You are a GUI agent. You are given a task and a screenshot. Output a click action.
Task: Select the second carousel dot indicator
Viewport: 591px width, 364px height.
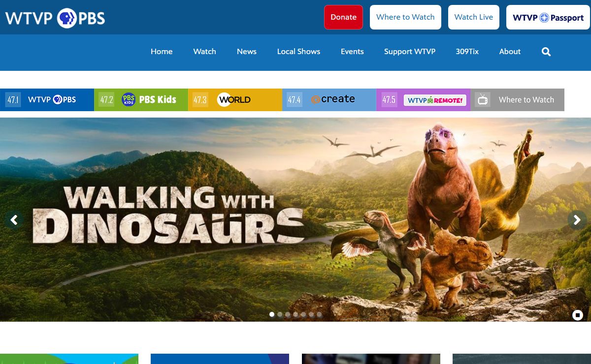280,314
